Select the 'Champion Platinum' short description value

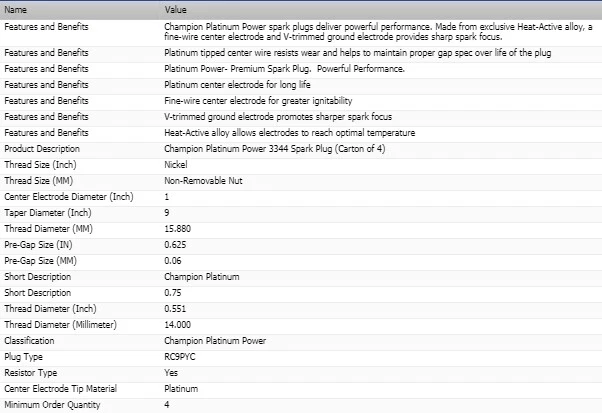pyautogui.click(x=202, y=277)
